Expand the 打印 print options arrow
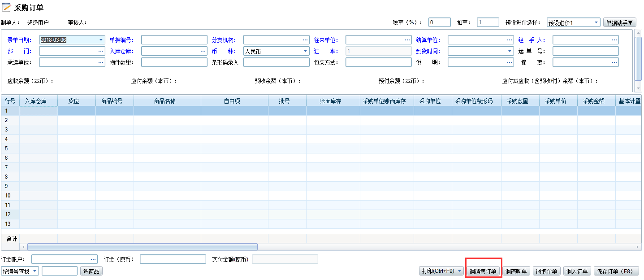The image size is (644, 280). (x=459, y=271)
